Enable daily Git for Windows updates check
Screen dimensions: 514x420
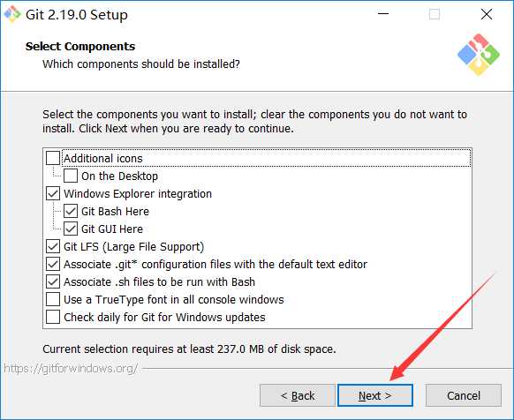(x=53, y=317)
